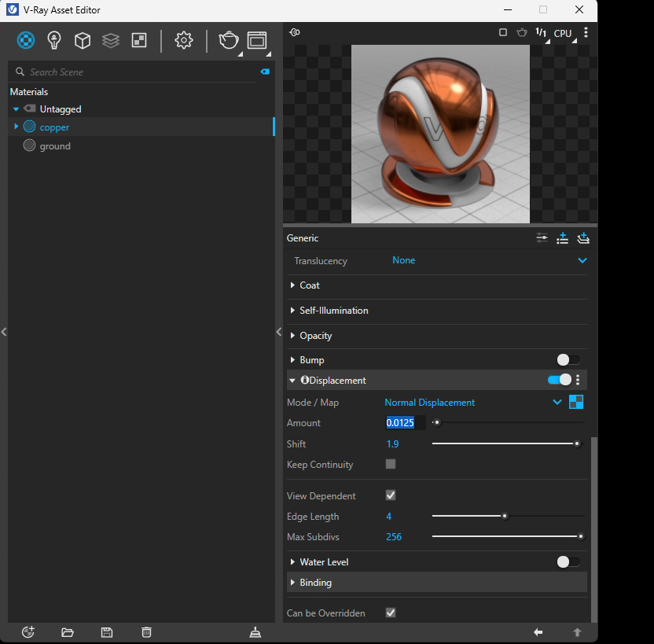This screenshot has height=644, width=654.
Task: Open the Displacement three-dot options
Action: pyautogui.click(x=578, y=380)
